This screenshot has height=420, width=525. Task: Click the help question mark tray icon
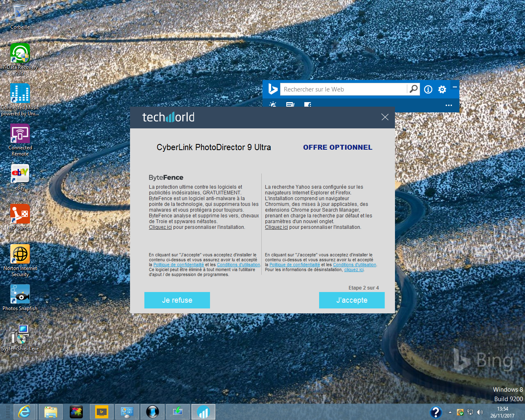436,412
